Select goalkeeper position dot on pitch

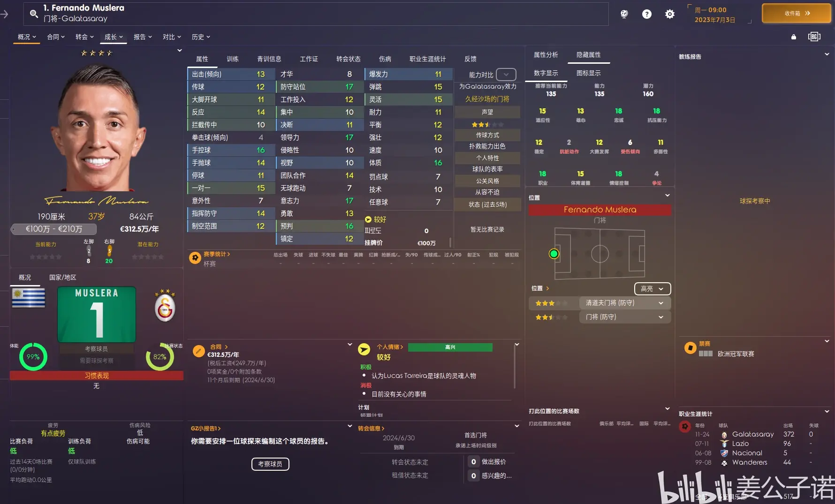554,254
